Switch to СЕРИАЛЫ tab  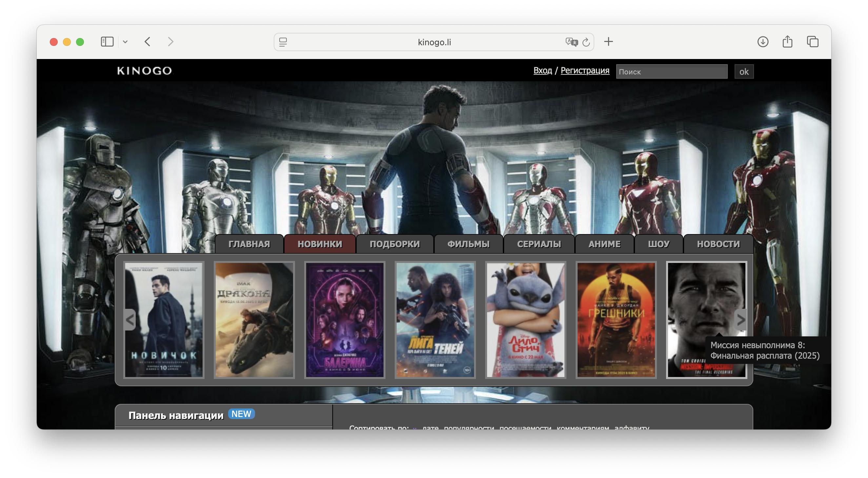[x=539, y=244]
